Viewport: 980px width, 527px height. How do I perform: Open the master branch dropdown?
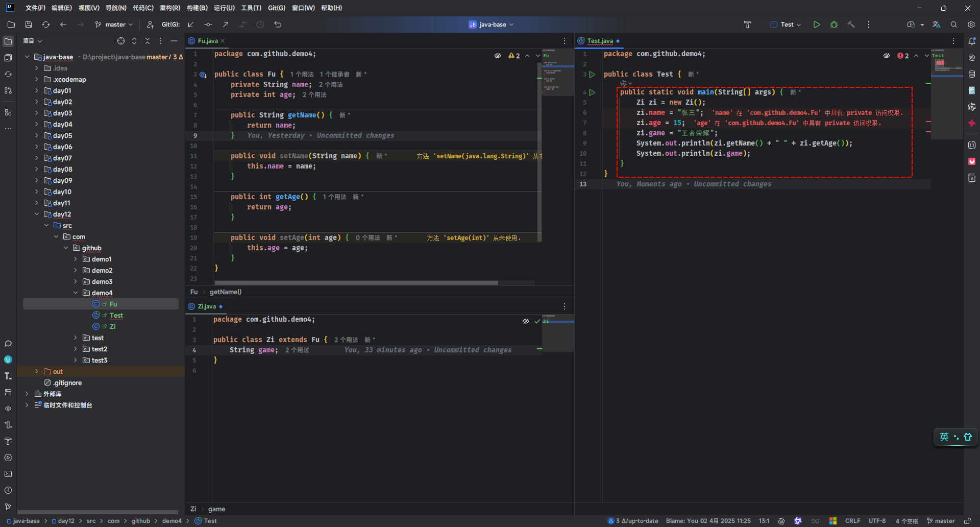[x=114, y=25]
